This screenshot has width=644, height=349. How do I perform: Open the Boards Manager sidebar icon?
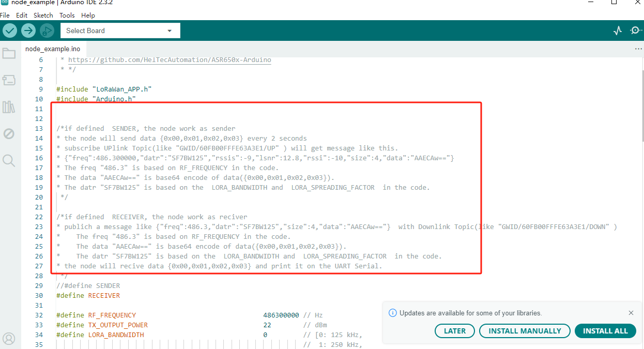[9, 80]
